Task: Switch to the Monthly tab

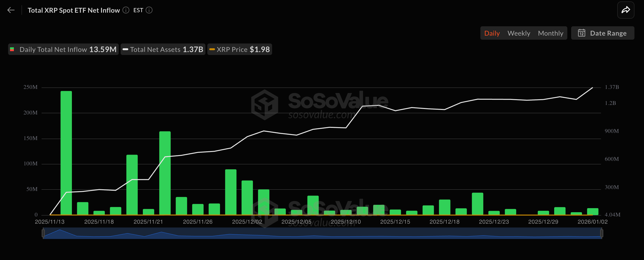Action: tap(551, 33)
